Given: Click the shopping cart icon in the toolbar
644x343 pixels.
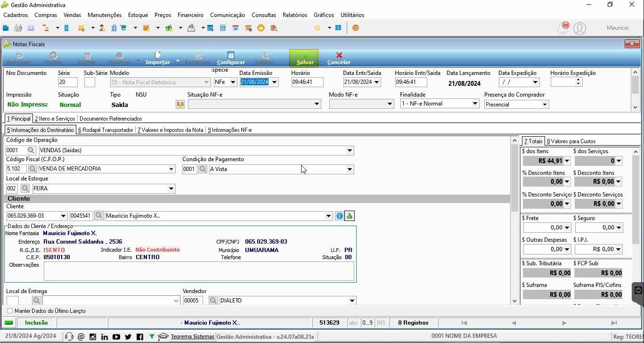Looking at the screenshot, I should click(x=123, y=28).
